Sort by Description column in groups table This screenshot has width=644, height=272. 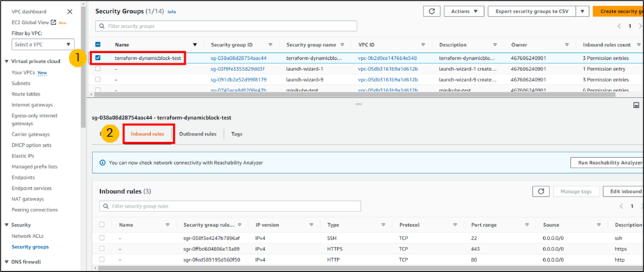click(495, 45)
